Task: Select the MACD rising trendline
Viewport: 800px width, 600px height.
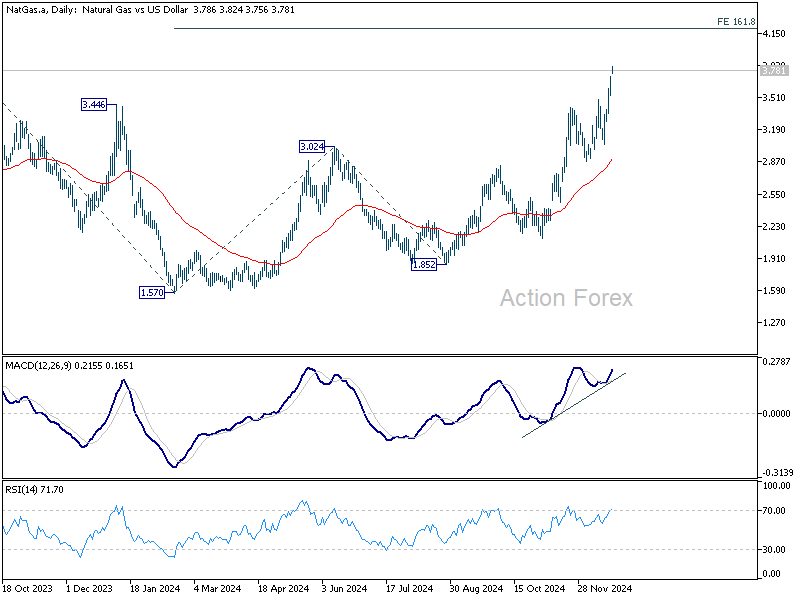Action: [573, 406]
